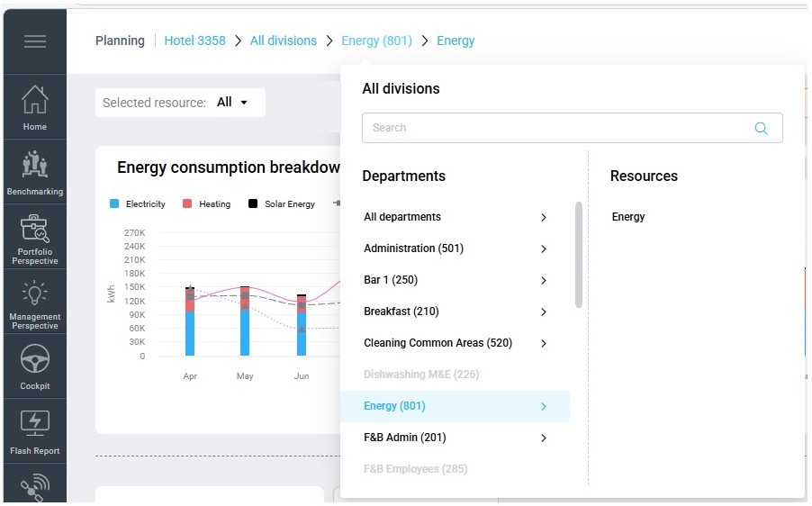
Task: Click into the divisions search field
Action: (x=558, y=128)
